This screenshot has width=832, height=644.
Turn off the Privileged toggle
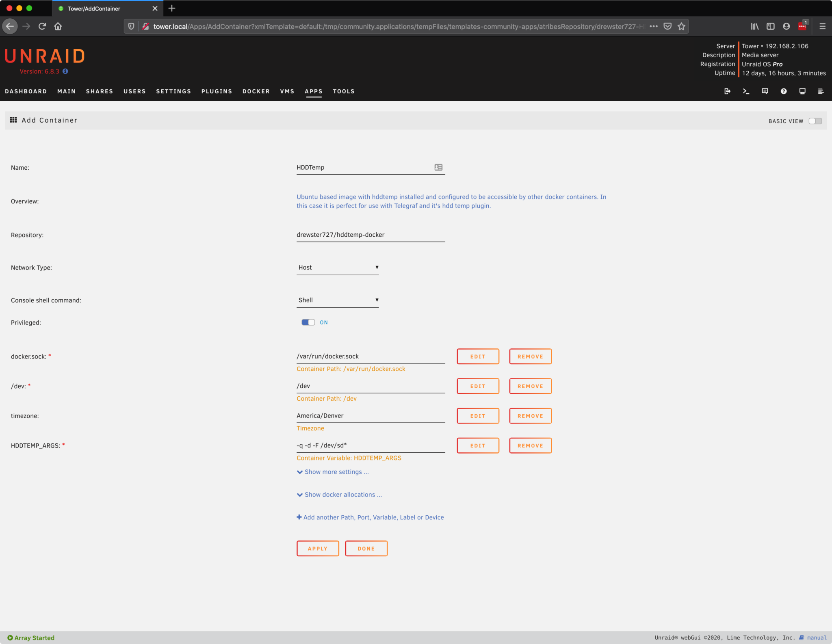(308, 322)
